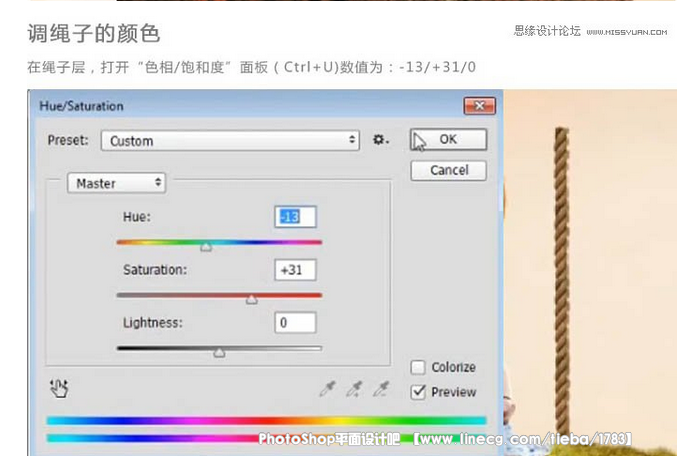Uncheck the Preview checkbox
Viewport: 682px width, 456px height.
pos(418,392)
